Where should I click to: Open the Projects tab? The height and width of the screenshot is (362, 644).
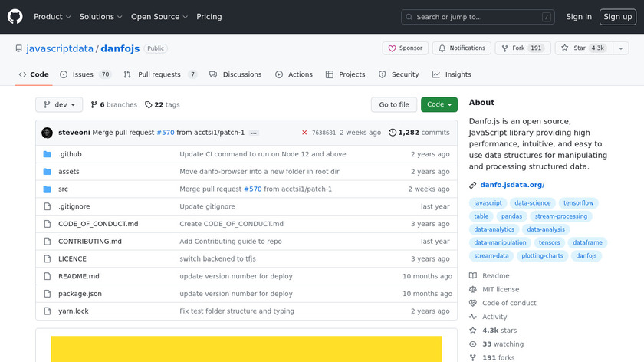346,74
